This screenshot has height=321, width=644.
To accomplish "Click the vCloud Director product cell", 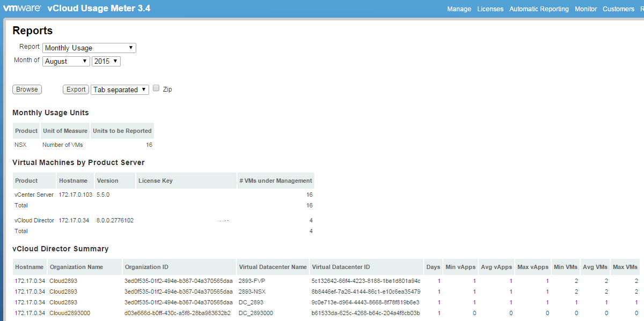I will 34,220.
